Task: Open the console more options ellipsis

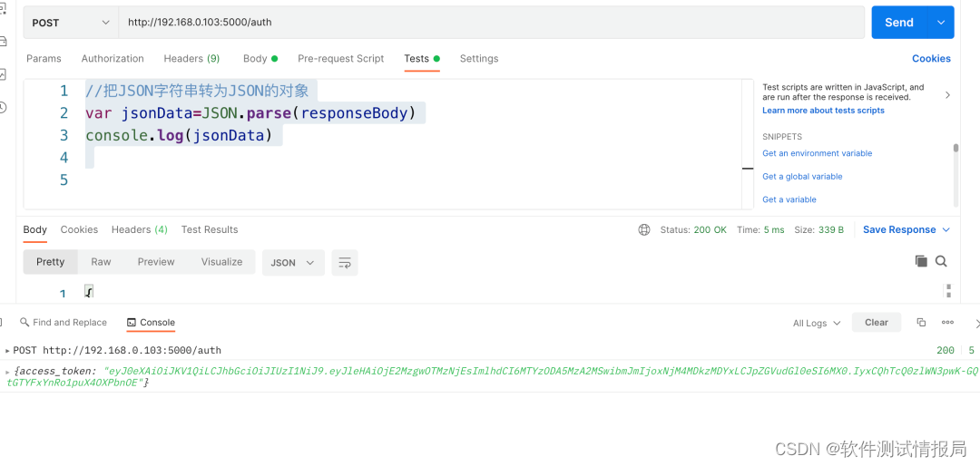Action: (x=947, y=323)
